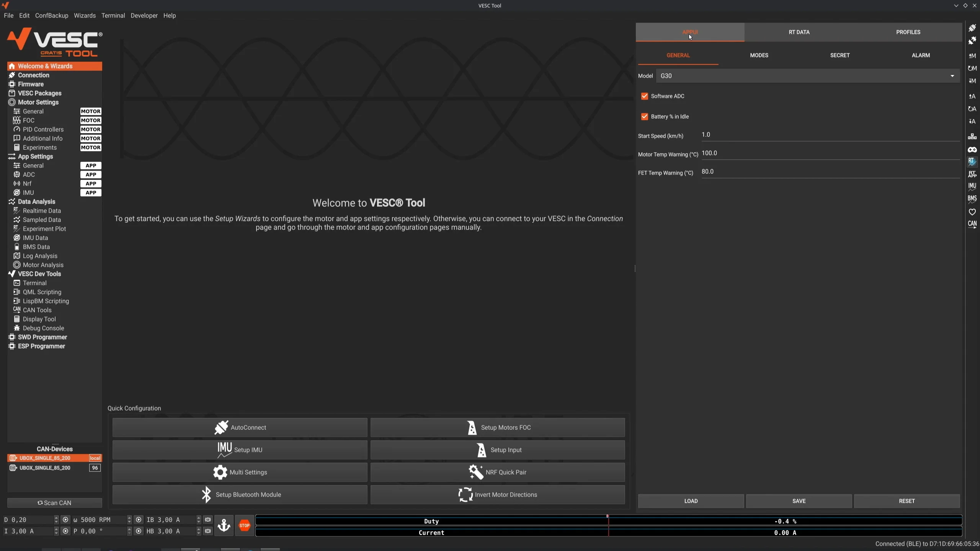
Task: Click the connect plug icon in right toolbar
Action: point(972,28)
